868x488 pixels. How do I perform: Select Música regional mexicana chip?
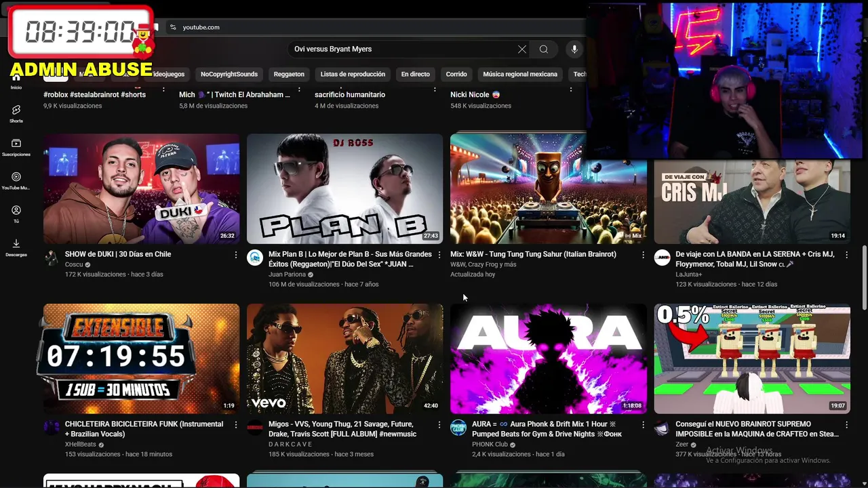coord(520,74)
